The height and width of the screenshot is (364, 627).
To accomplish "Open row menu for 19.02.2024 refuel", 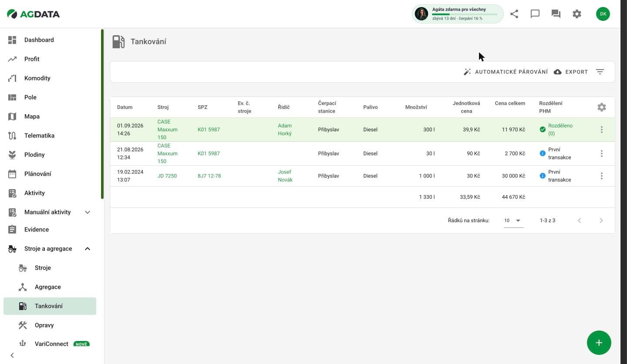I will (602, 176).
